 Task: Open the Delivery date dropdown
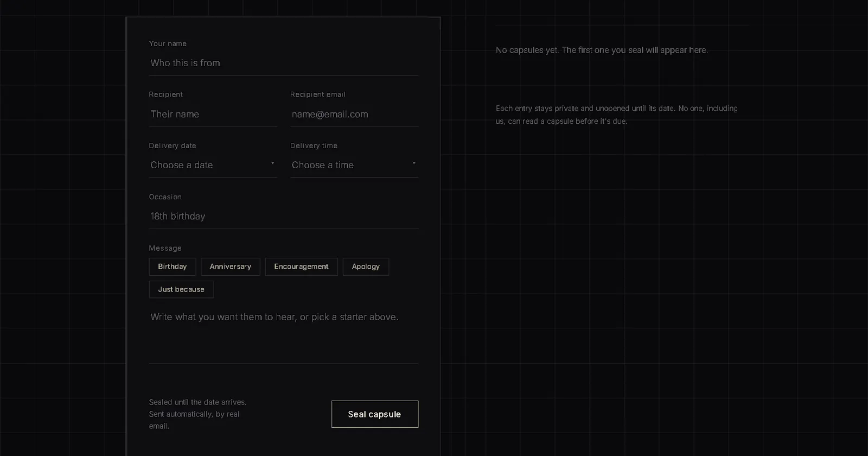[x=213, y=165]
